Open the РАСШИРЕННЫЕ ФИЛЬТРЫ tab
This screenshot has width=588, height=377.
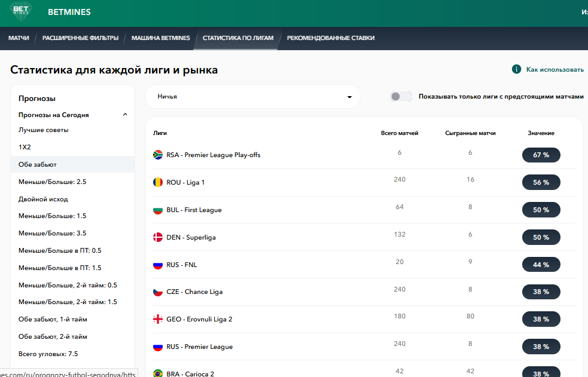point(80,38)
